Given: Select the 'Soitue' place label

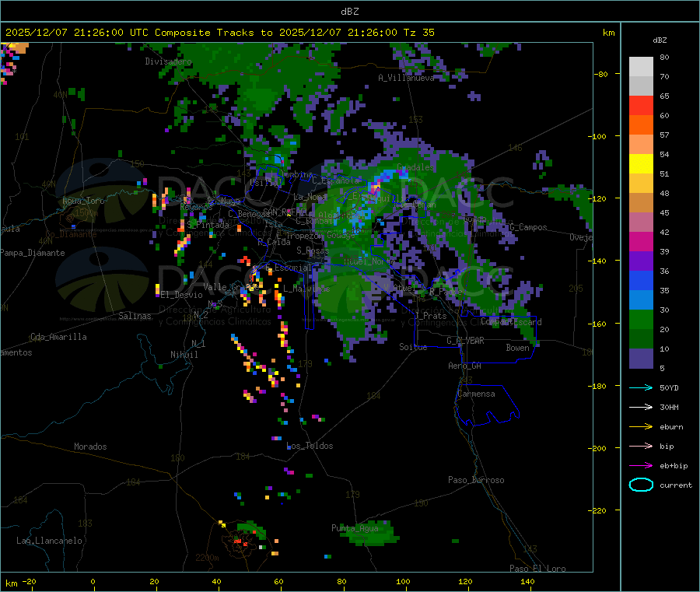Looking at the screenshot, I should (x=413, y=347).
